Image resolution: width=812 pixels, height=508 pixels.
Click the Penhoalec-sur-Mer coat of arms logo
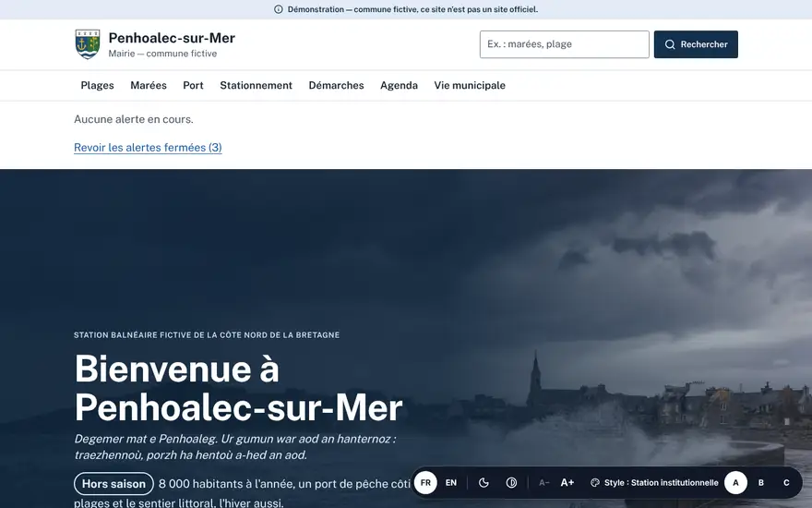pos(87,44)
